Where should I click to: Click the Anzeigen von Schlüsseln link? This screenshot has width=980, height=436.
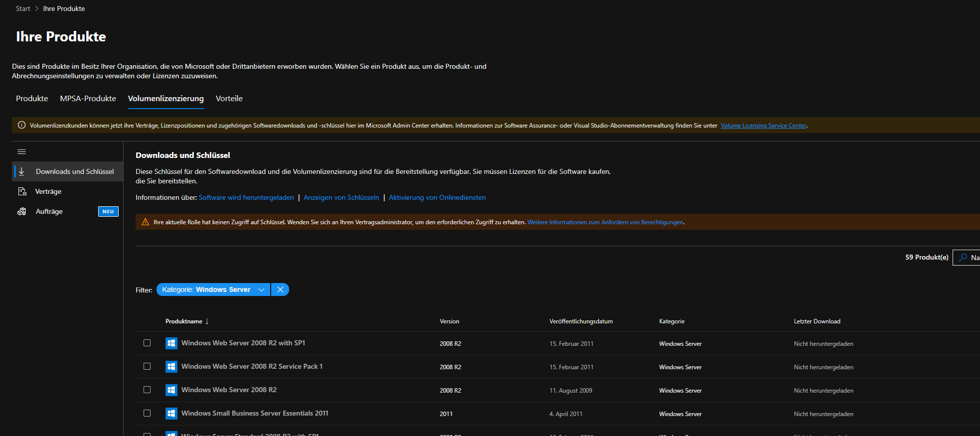click(x=341, y=198)
